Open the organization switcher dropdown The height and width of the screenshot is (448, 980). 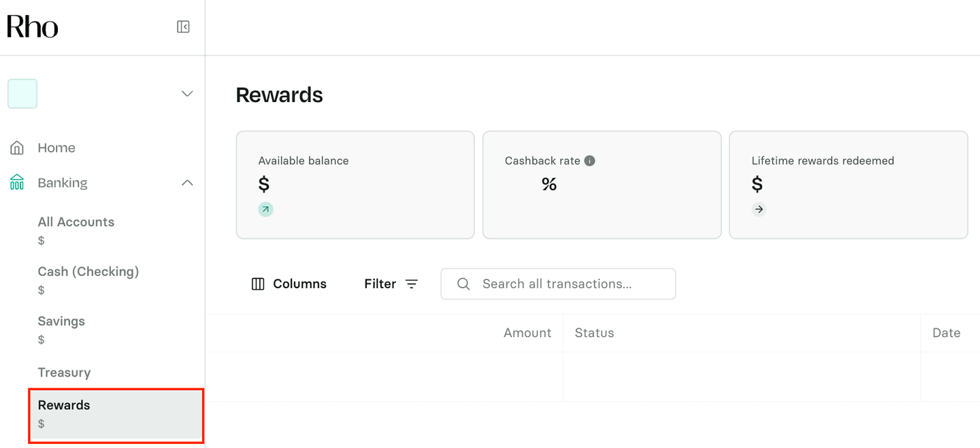tap(187, 94)
